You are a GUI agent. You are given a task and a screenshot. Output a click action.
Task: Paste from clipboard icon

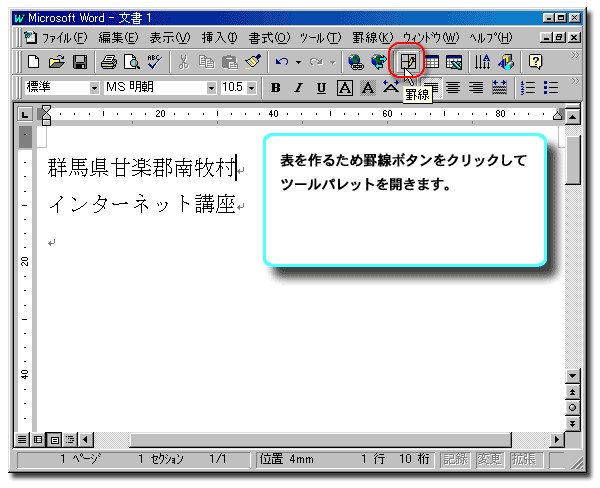pos(230,62)
